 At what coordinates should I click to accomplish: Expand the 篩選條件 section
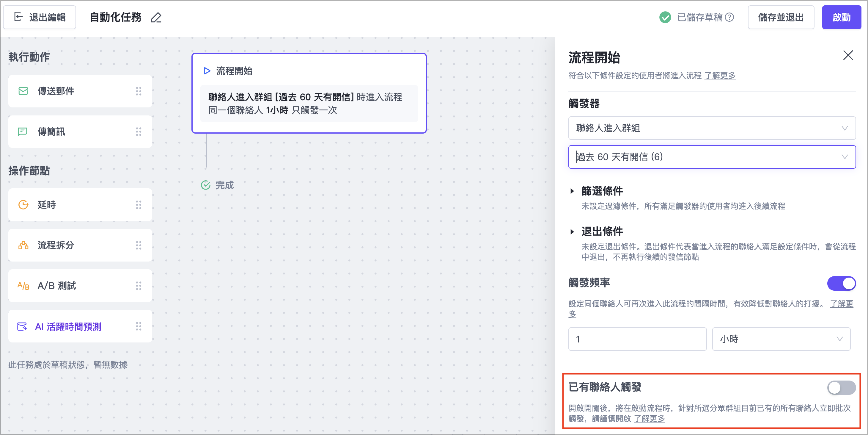click(x=572, y=191)
